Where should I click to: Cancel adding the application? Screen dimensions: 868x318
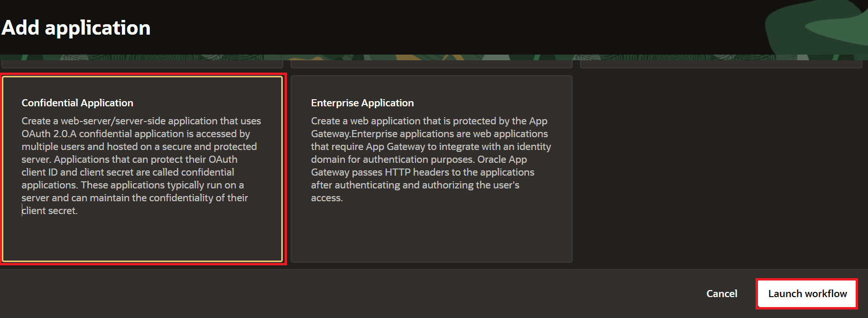[x=721, y=294]
